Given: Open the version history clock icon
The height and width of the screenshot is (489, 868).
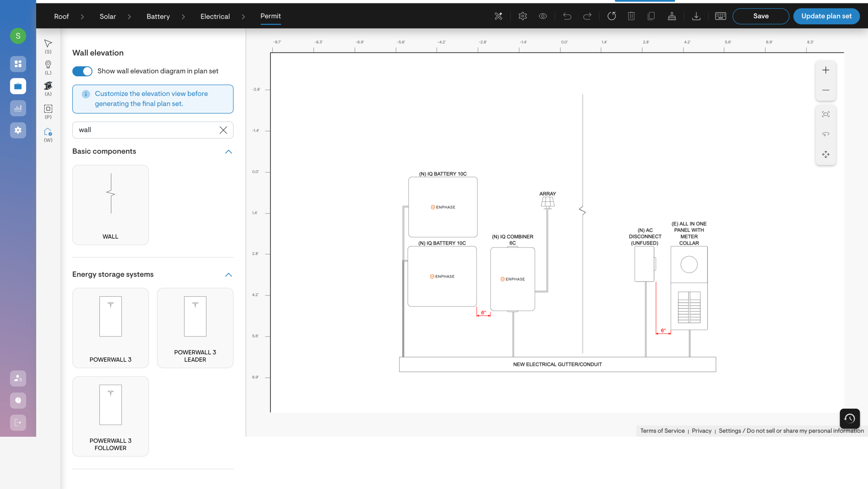Looking at the screenshot, I should (x=849, y=418).
